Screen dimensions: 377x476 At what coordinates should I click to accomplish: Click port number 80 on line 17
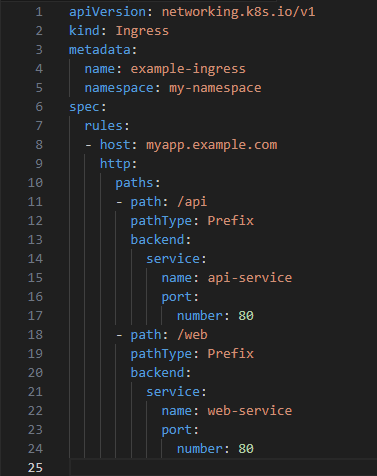[x=246, y=316]
